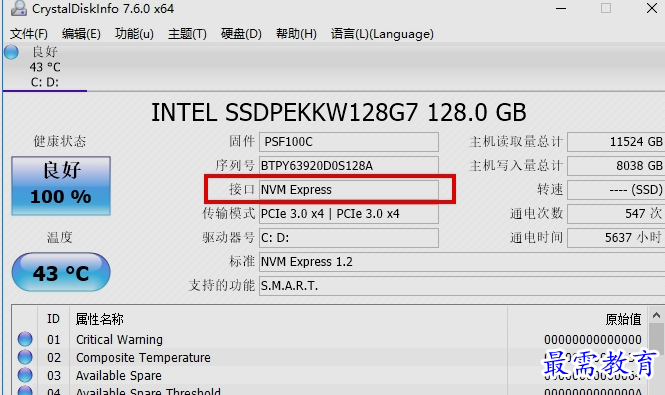The width and height of the screenshot is (665, 395).
Task: Open the 帮助(H) menu
Action: coord(296,34)
